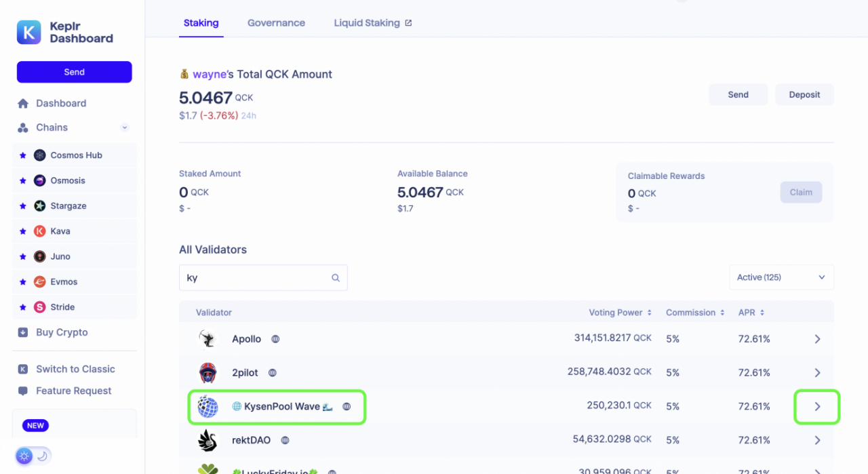Switch to the Governance tab

coord(276,23)
